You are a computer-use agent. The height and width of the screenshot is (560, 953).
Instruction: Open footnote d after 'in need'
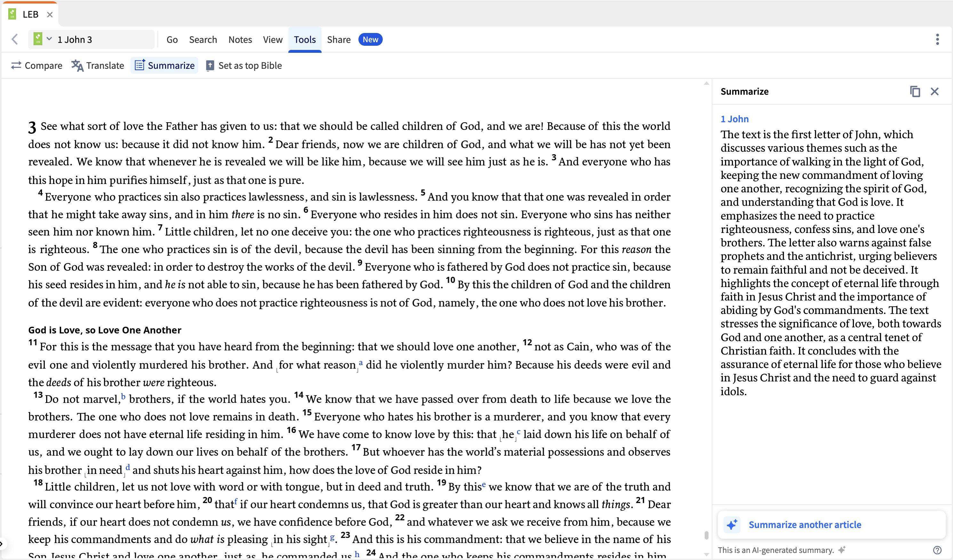[x=128, y=467]
